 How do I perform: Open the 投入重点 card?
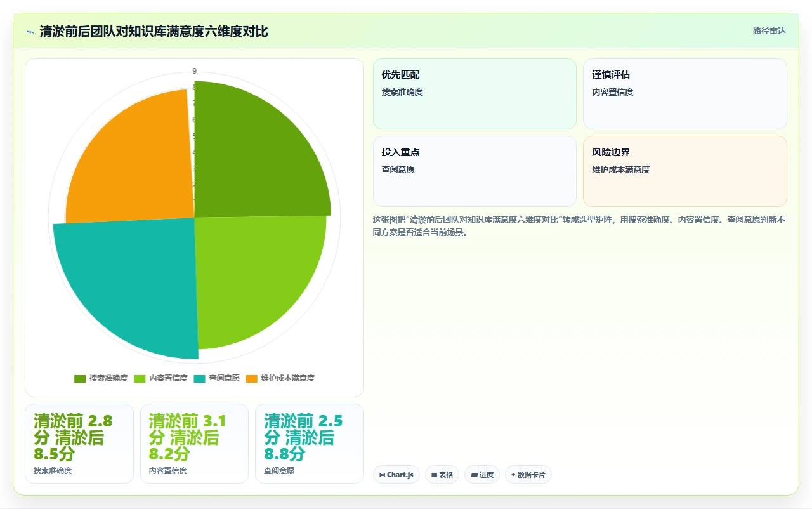pyautogui.click(x=475, y=171)
